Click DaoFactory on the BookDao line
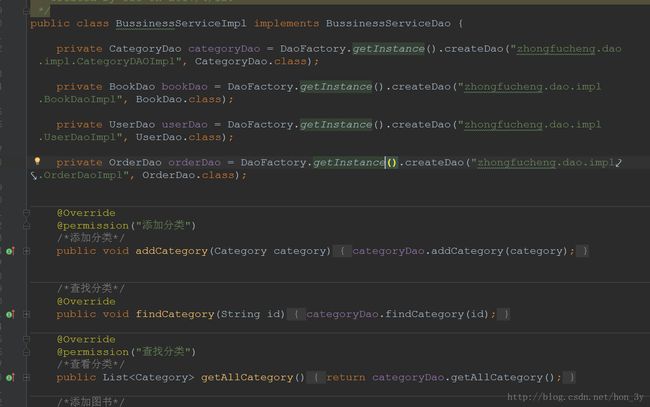 click(260, 87)
